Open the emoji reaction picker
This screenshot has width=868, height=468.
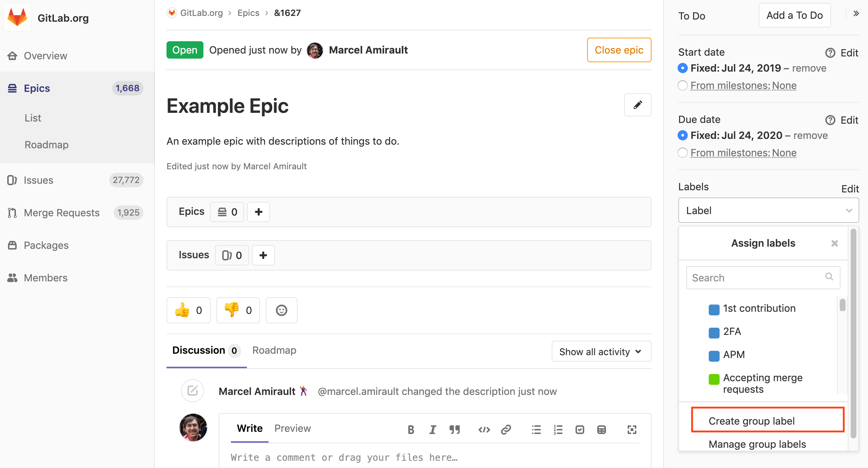[281, 310]
